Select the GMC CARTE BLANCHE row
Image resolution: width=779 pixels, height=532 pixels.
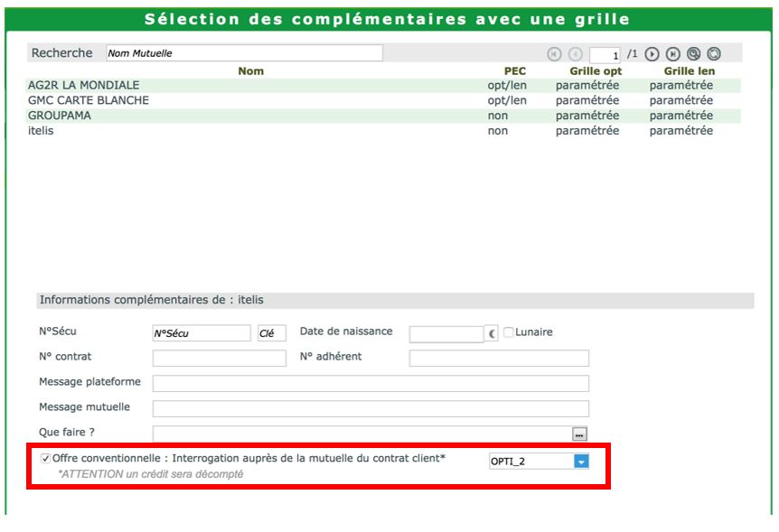click(x=383, y=100)
